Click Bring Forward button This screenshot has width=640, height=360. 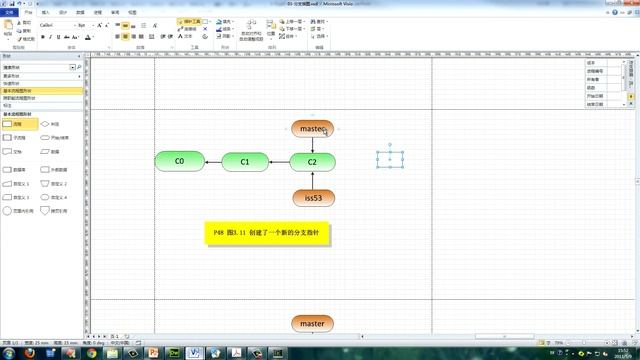[292, 21]
